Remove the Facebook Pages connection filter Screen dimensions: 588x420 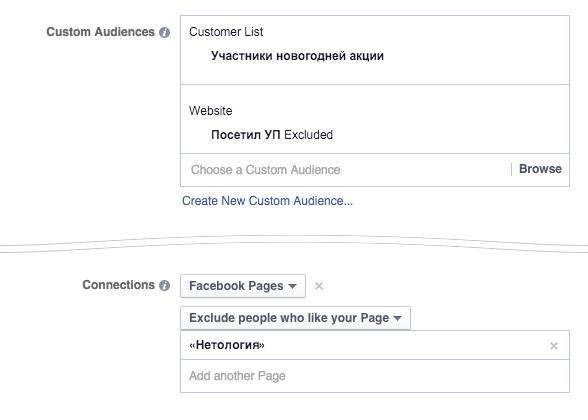[319, 286]
